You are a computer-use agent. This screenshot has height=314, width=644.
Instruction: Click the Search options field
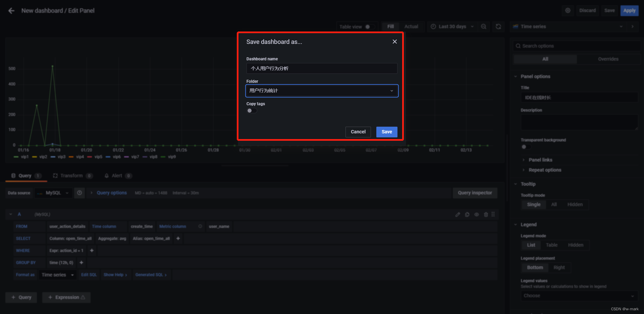coord(577,46)
